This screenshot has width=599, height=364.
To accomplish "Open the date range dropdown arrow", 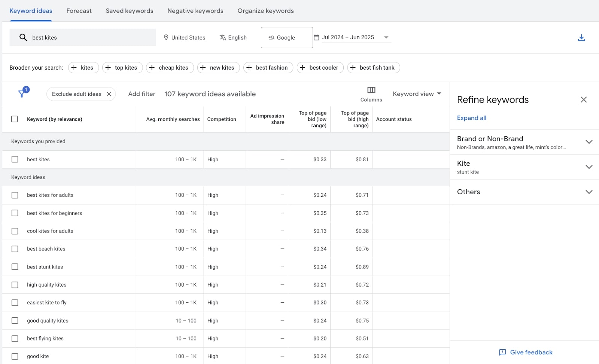I will [x=386, y=37].
